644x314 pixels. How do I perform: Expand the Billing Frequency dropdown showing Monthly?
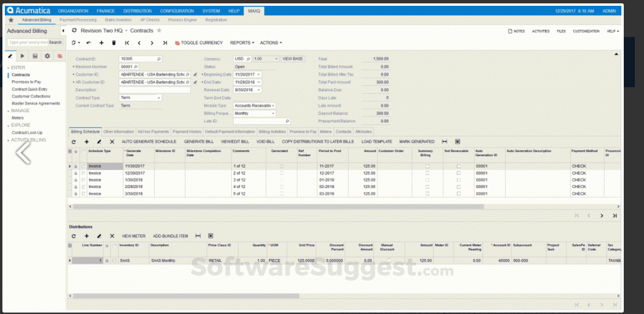[273, 114]
